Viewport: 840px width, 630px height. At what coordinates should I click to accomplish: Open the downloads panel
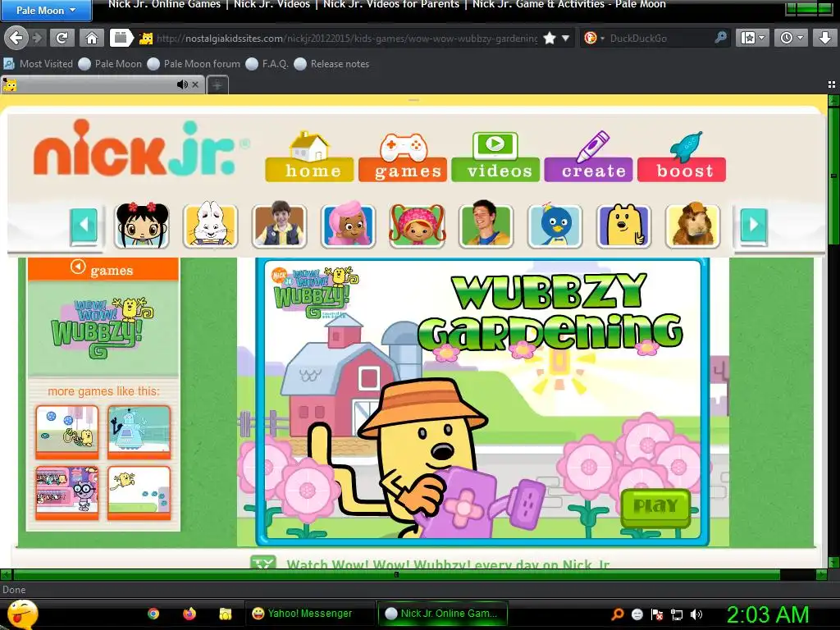click(x=824, y=38)
